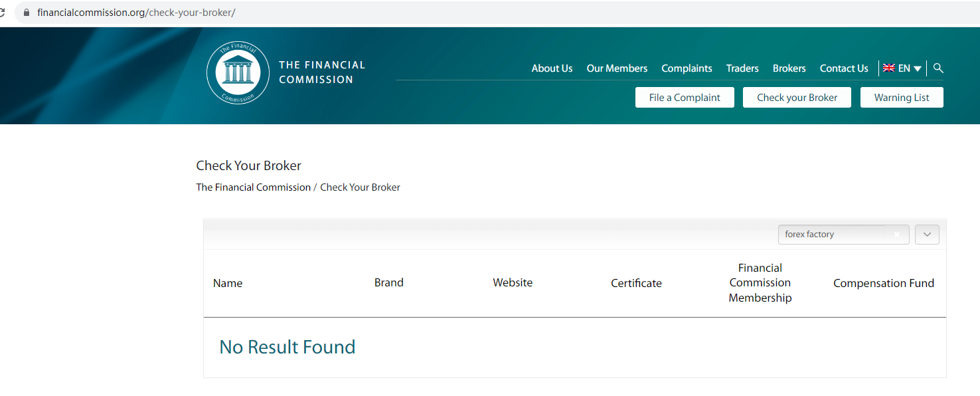
Task: Click the magnifier search icon in header
Action: click(x=938, y=68)
